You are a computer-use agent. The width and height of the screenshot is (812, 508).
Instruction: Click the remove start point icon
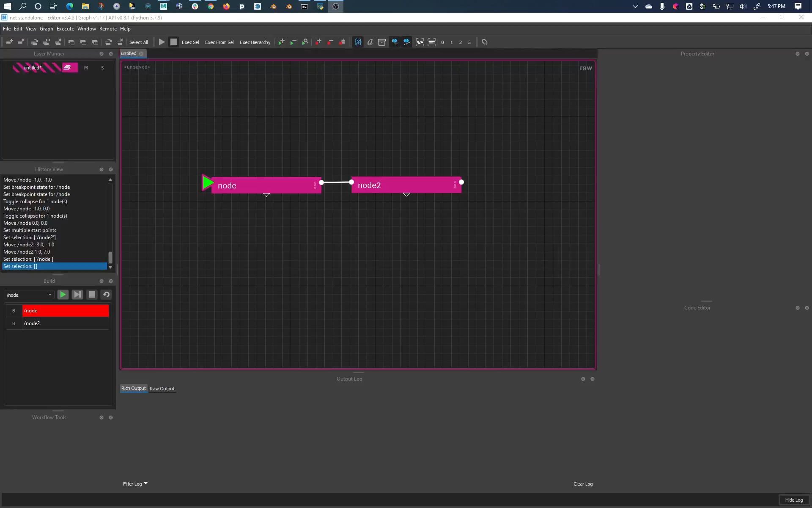coord(293,42)
